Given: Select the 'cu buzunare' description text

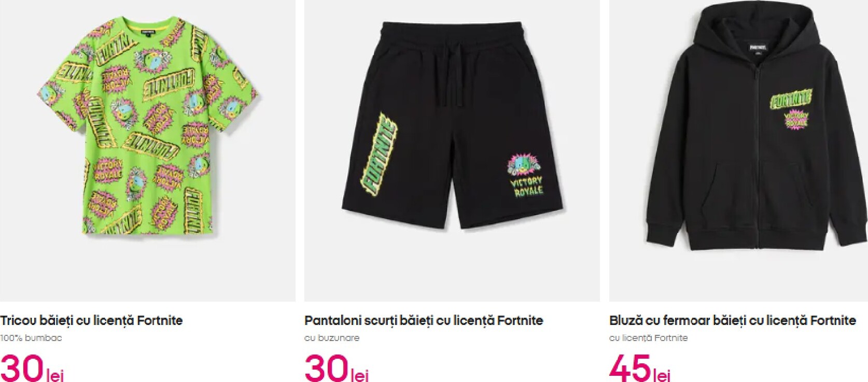Looking at the screenshot, I should (x=332, y=338).
